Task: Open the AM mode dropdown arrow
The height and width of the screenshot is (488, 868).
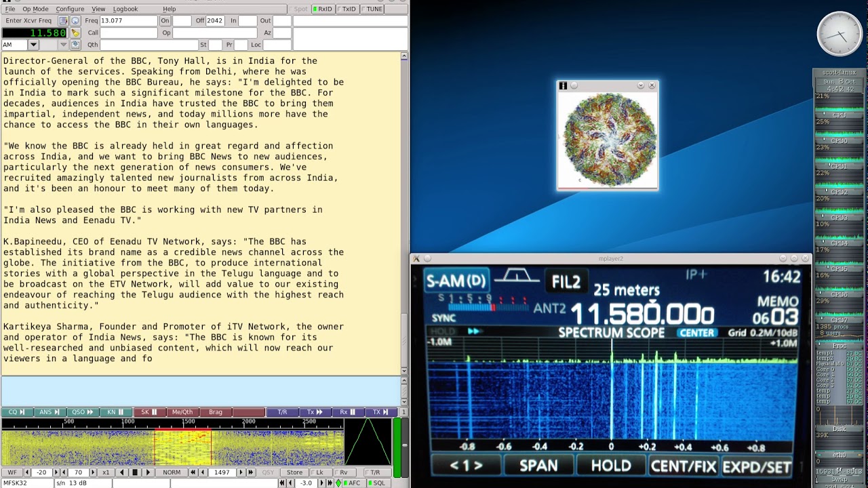Action: click(x=33, y=45)
